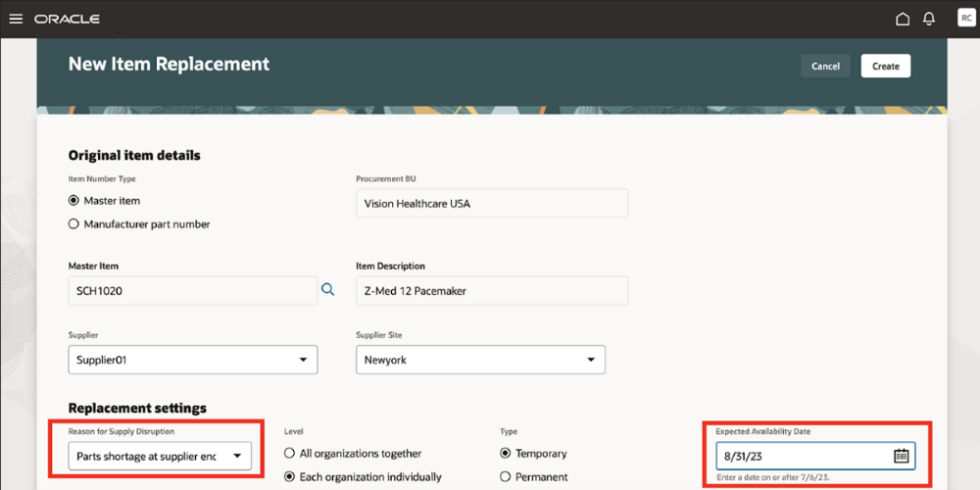Click the Item Number Type label
The height and width of the screenshot is (490, 980).
pyautogui.click(x=102, y=178)
